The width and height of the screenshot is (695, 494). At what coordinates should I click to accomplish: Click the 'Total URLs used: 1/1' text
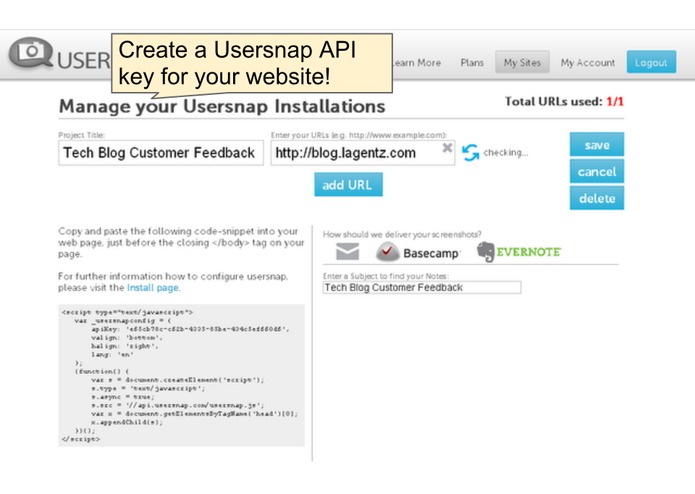564,101
